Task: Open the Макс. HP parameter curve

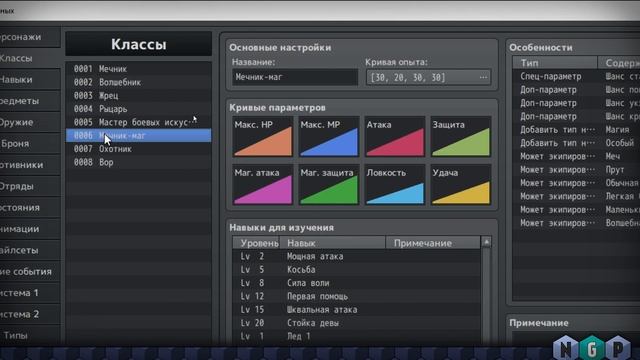Action: click(263, 137)
